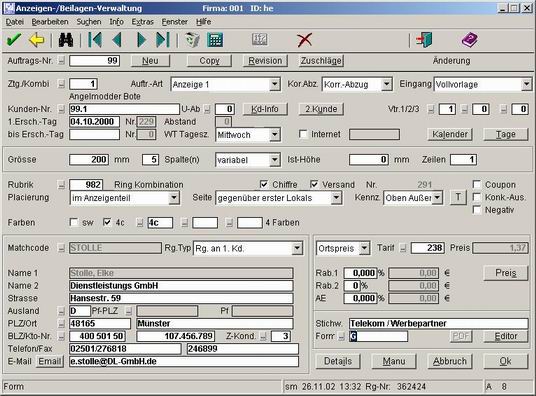This screenshot has height=396, width=536.
Task: Open the Kalender button
Action: click(x=450, y=134)
